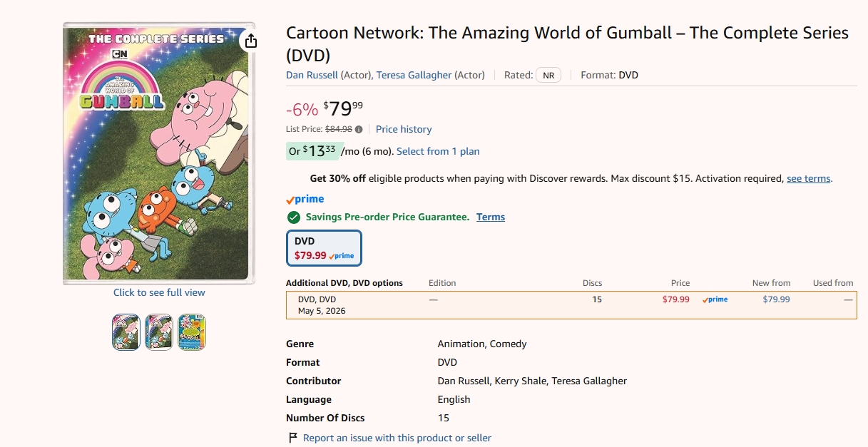Click main product cover image for full view

tap(159, 153)
